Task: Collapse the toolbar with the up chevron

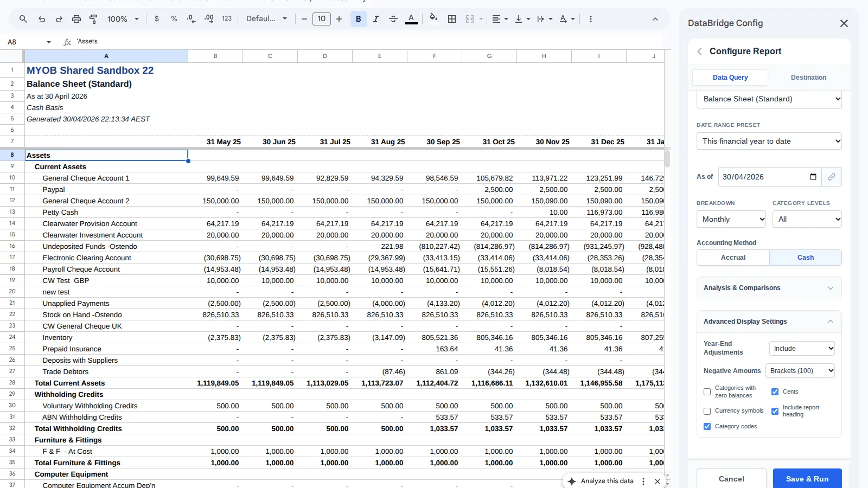Action: 655,19
